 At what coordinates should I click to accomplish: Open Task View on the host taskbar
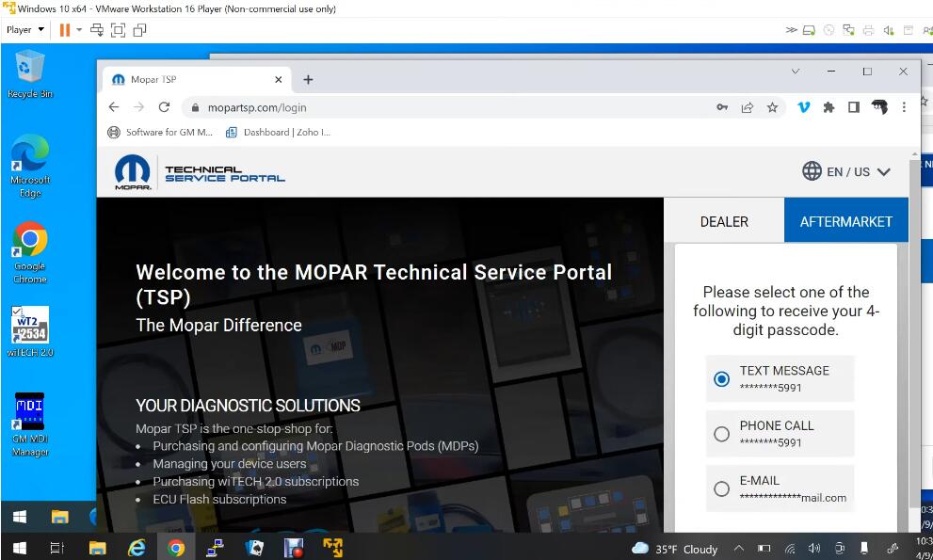click(x=57, y=548)
